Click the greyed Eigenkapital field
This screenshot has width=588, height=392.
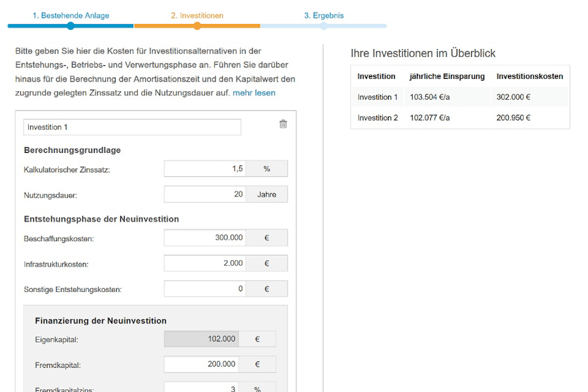pos(201,339)
